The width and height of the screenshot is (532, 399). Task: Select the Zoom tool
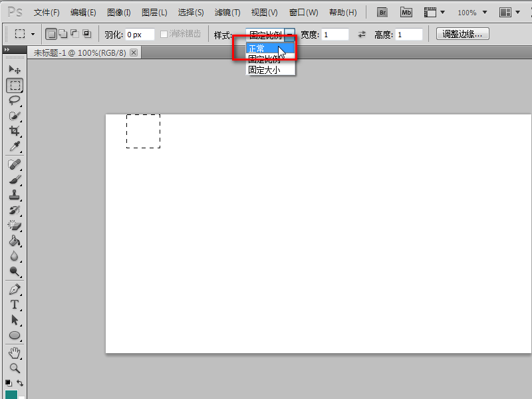pos(14,368)
